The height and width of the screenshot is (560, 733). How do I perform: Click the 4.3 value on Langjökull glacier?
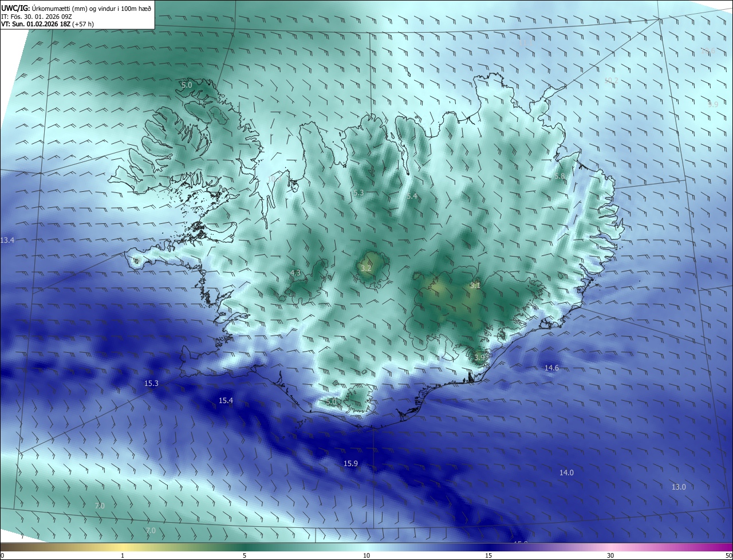point(295,273)
